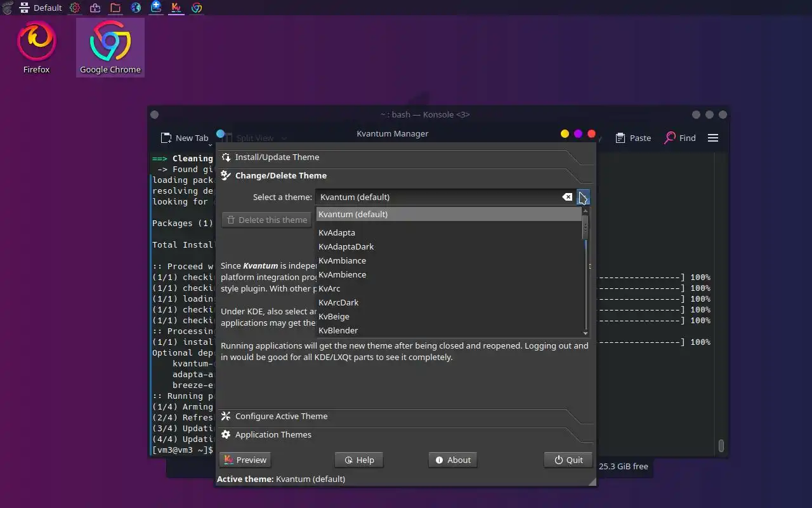Open the application launcher in the top panel
812x508 pixels.
click(8, 8)
